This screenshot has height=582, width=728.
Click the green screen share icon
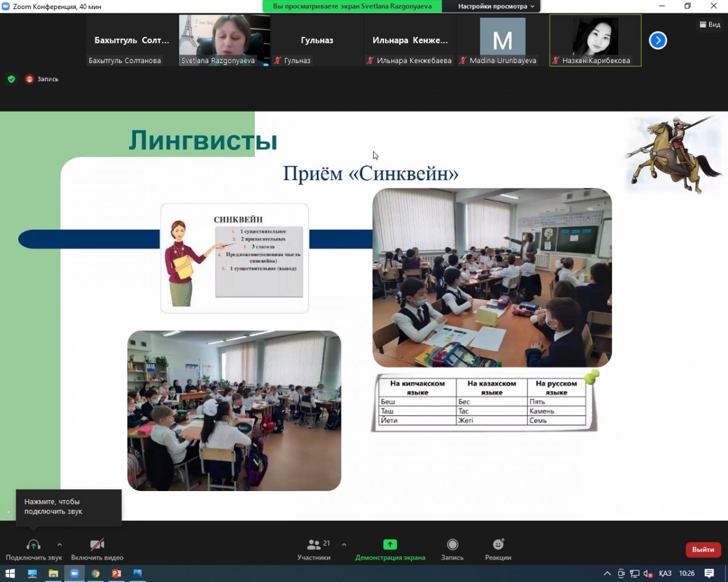pyautogui.click(x=390, y=544)
